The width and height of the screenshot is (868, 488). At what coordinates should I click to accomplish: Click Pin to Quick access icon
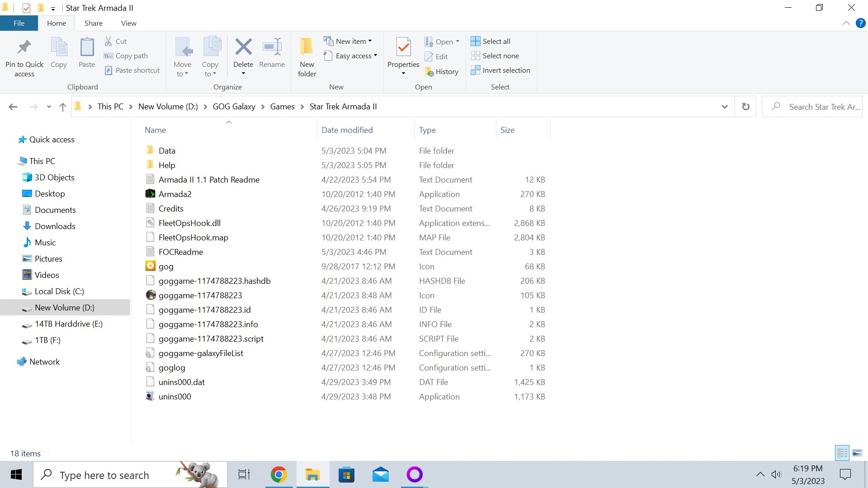click(24, 47)
